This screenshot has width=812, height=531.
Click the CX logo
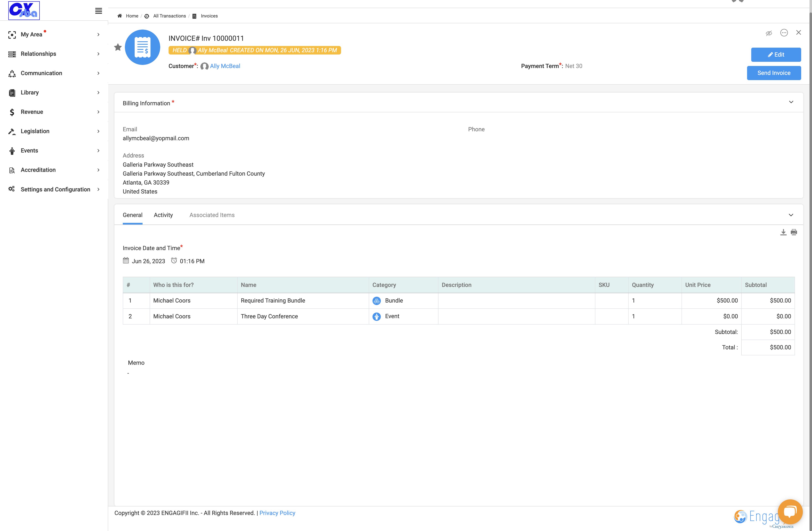[24, 10]
